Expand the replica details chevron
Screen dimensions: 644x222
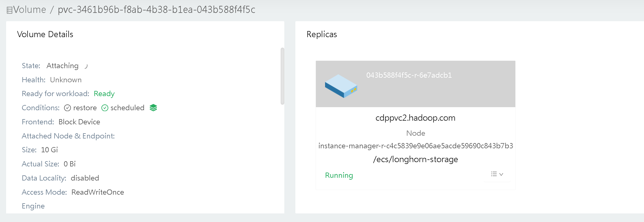pos(501,174)
